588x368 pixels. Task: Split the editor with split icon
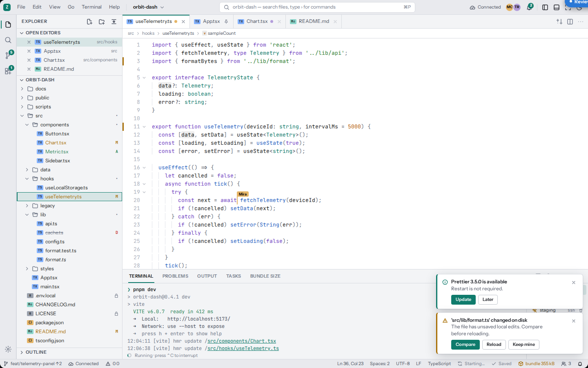coord(570,21)
